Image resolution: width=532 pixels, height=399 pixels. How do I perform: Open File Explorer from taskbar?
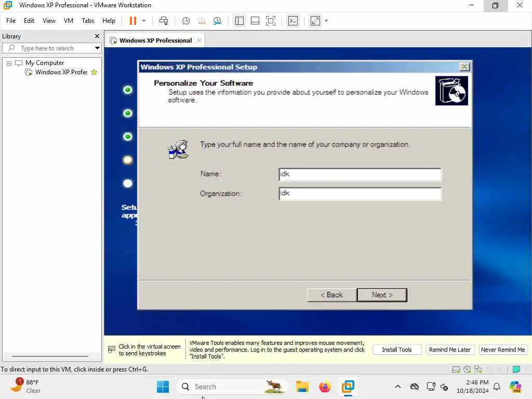click(302, 387)
